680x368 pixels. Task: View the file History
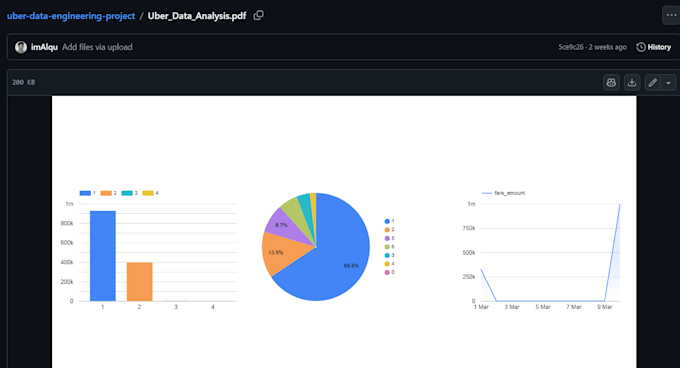coord(653,47)
